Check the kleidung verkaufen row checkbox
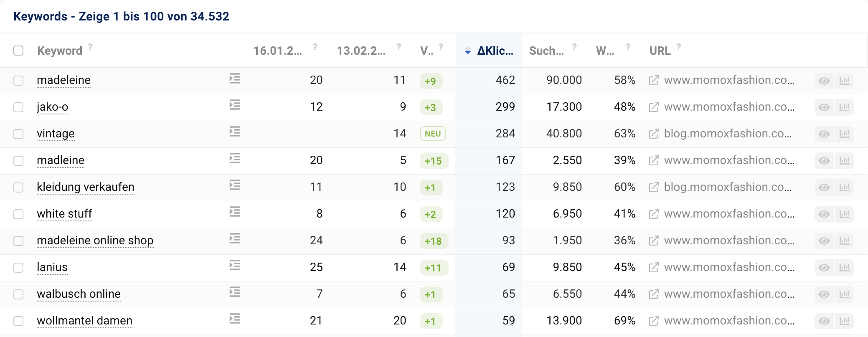Image resolution: width=868 pixels, height=337 pixels. [x=18, y=188]
